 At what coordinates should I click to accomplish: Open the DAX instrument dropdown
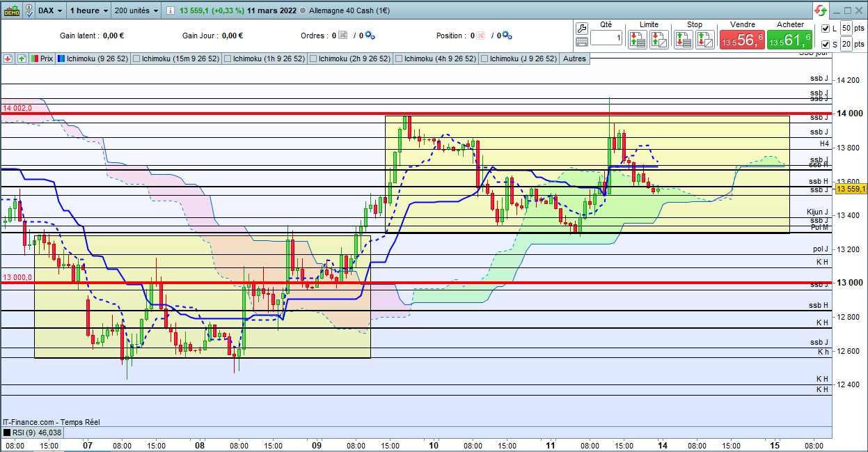coord(50,10)
